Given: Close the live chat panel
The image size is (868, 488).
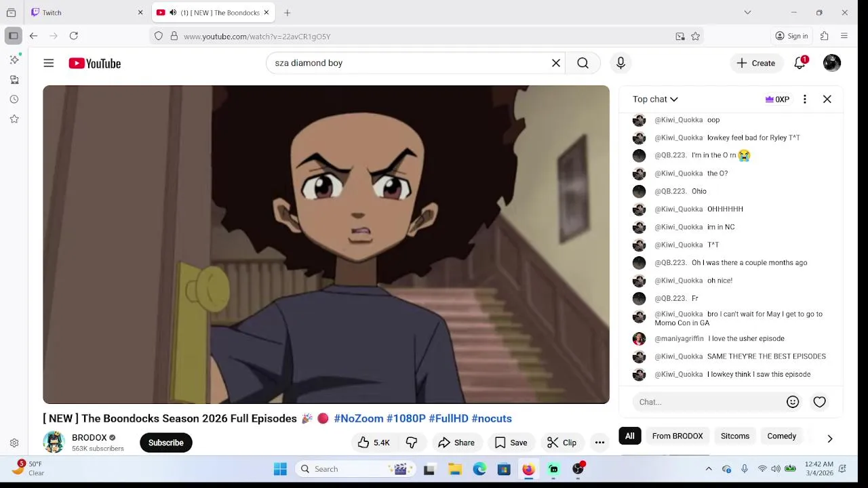Looking at the screenshot, I should point(827,99).
